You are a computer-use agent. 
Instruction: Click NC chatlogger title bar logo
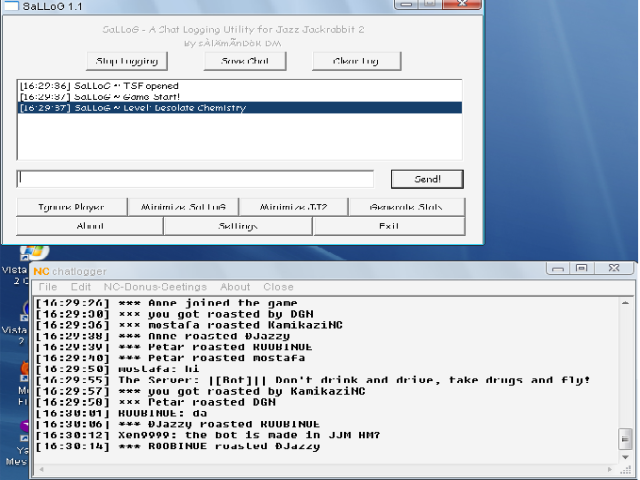click(41, 271)
